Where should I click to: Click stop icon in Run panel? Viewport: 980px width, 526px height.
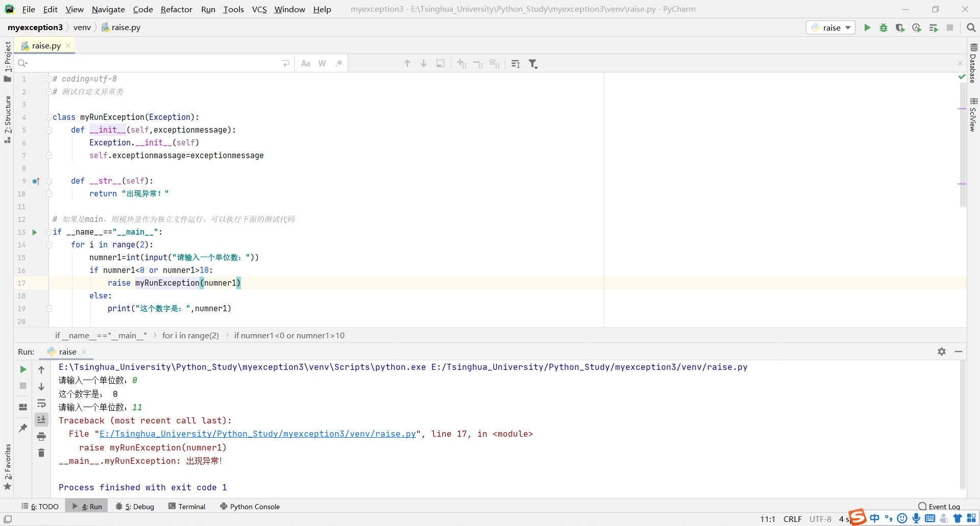coord(23,386)
